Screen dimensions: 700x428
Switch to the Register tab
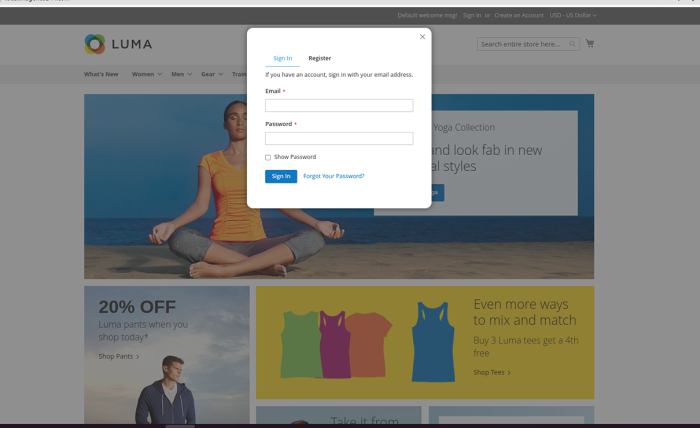(x=320, y=58)
